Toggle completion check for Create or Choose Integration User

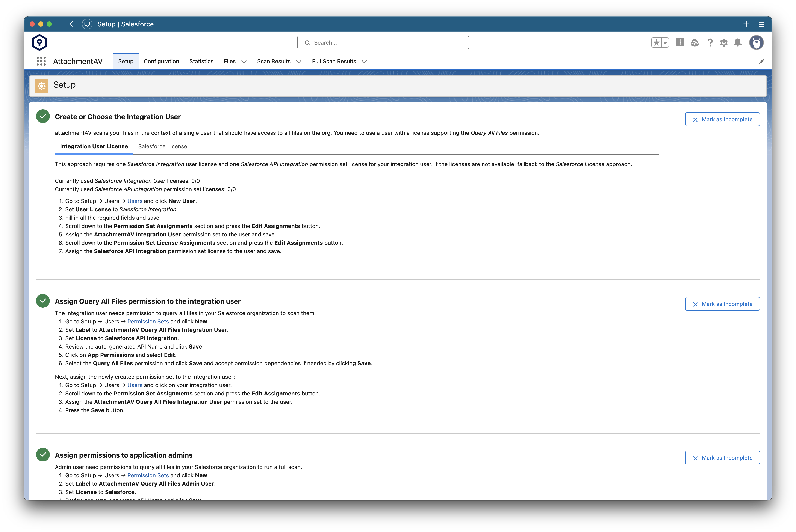(x=43, y=116)
